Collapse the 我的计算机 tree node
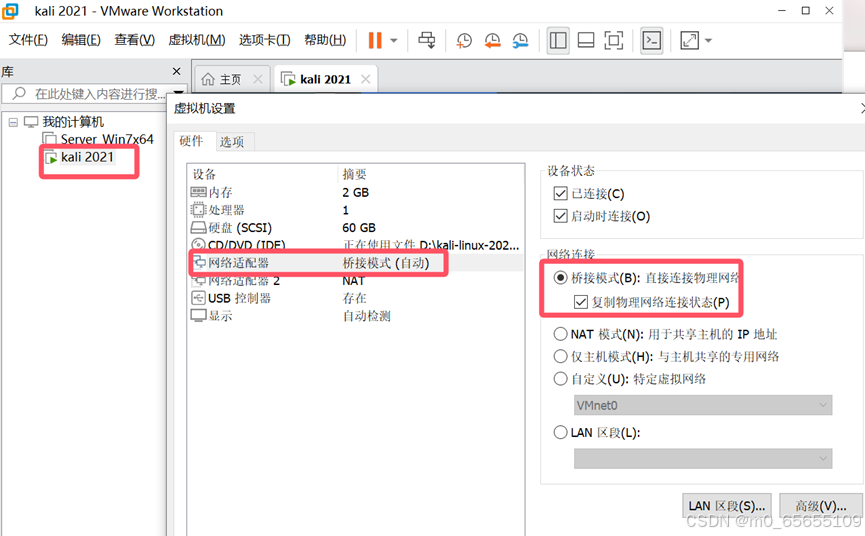 click(x=13, y=122)
